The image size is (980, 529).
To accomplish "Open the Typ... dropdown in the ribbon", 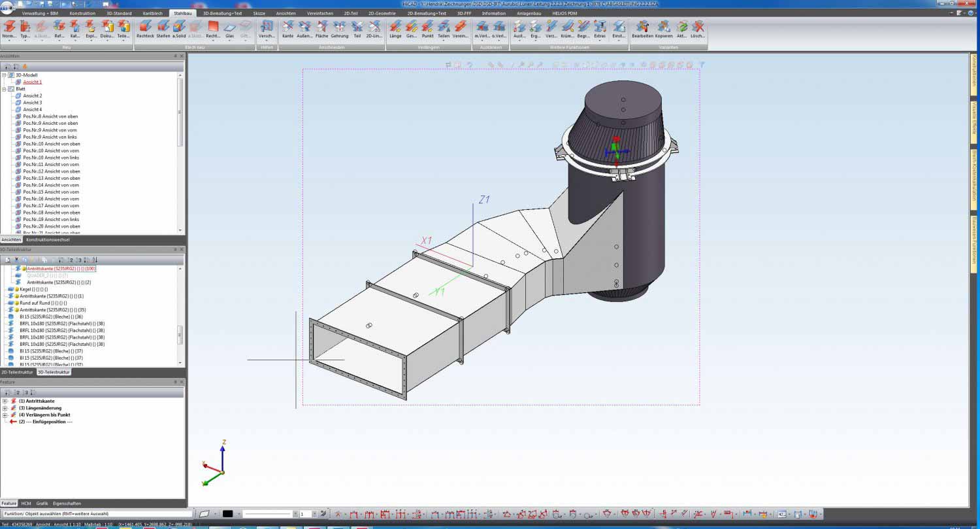I will click(x=25, y=40).
